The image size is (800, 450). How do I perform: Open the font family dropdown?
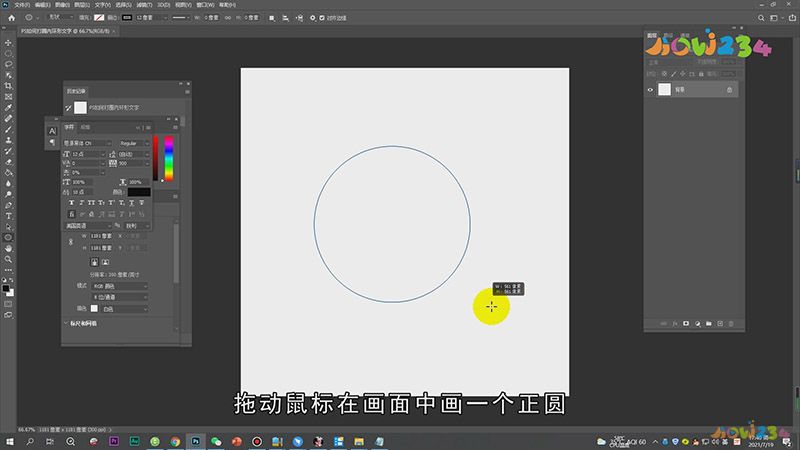coord(87,143)
